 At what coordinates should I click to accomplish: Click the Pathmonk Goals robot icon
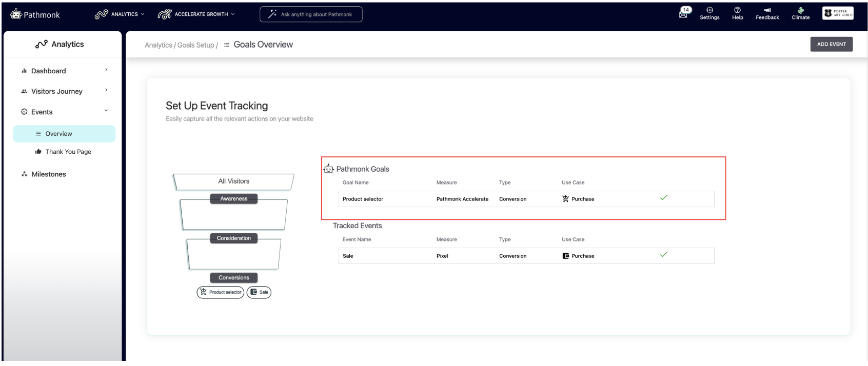coord(328,169)
